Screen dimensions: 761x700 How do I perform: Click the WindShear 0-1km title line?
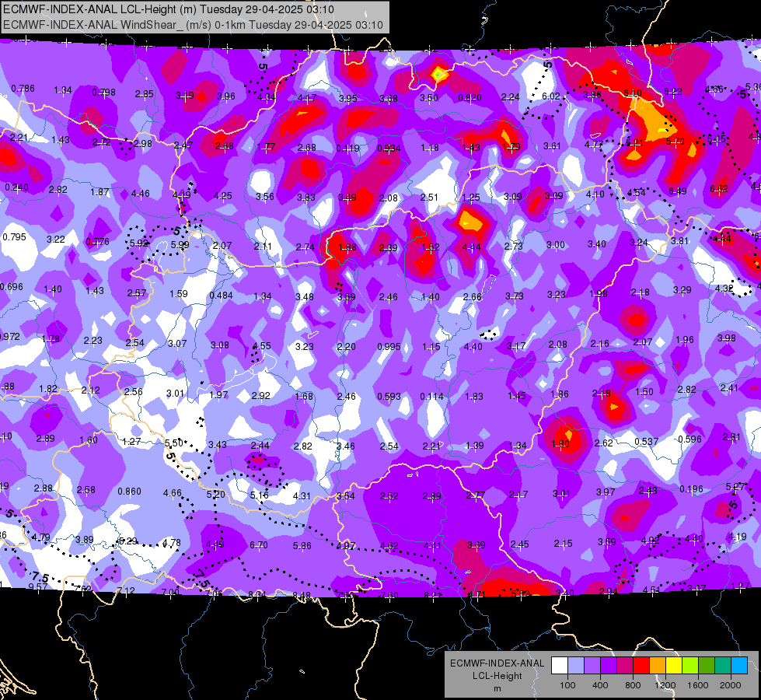click(x=193, y=25)
